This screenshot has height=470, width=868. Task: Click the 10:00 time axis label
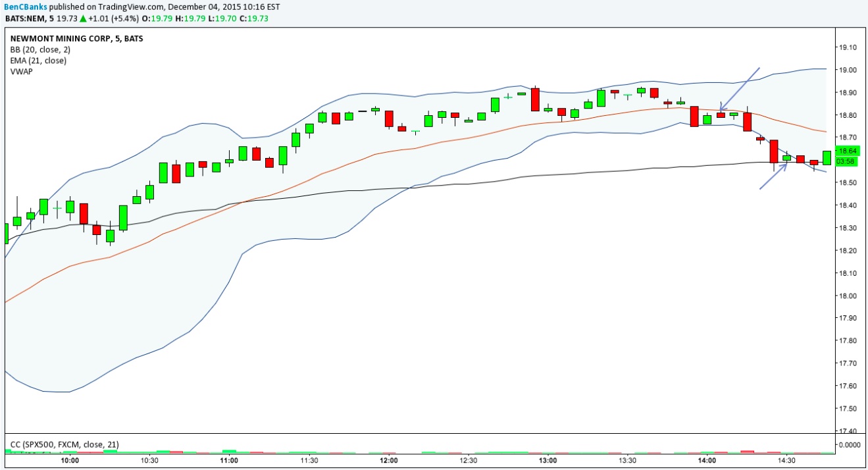point(70,461)
